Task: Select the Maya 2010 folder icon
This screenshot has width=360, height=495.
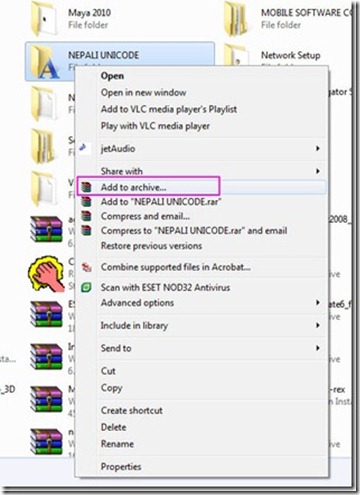Action: pyautogui.click(x=44, y=19)
